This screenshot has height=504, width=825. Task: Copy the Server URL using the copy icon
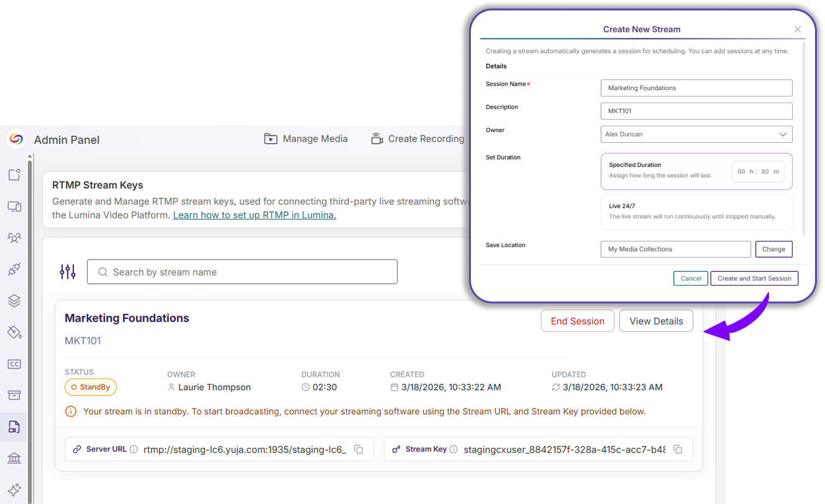click(x=358, y=449)
